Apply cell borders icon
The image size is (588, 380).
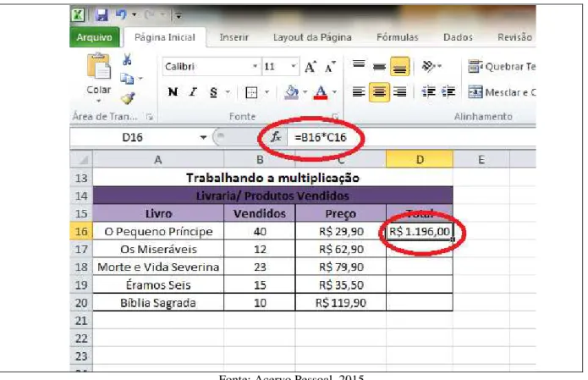coord(251,92)
